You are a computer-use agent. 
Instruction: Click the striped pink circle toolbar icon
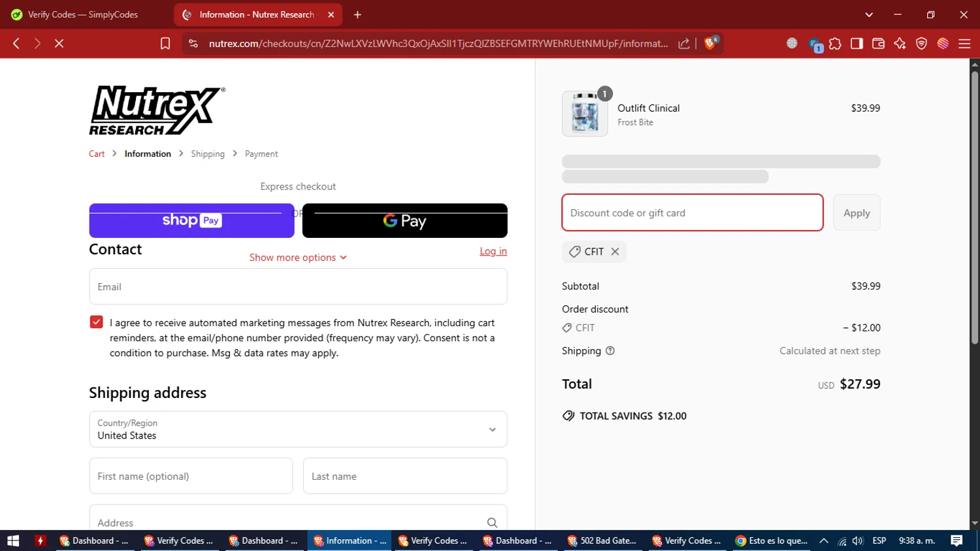(943, 43)
